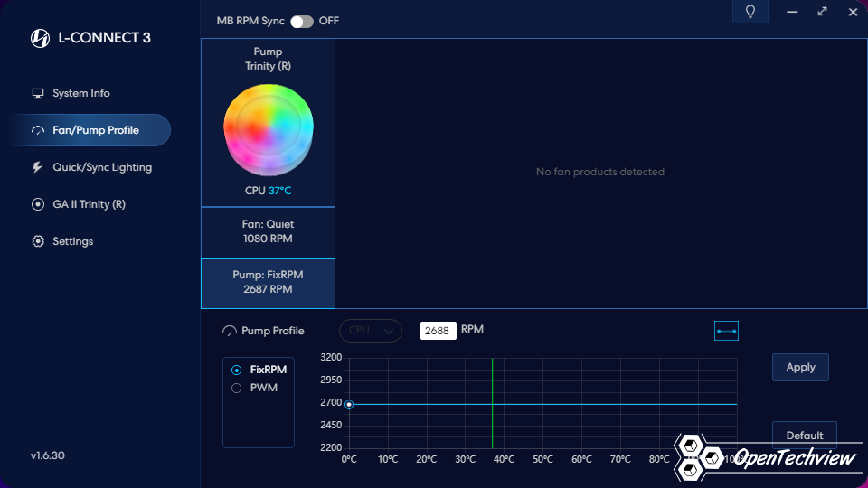The image size is (868, 488).
Task: Click the green CPU temperature marker line
Action: 492,403
